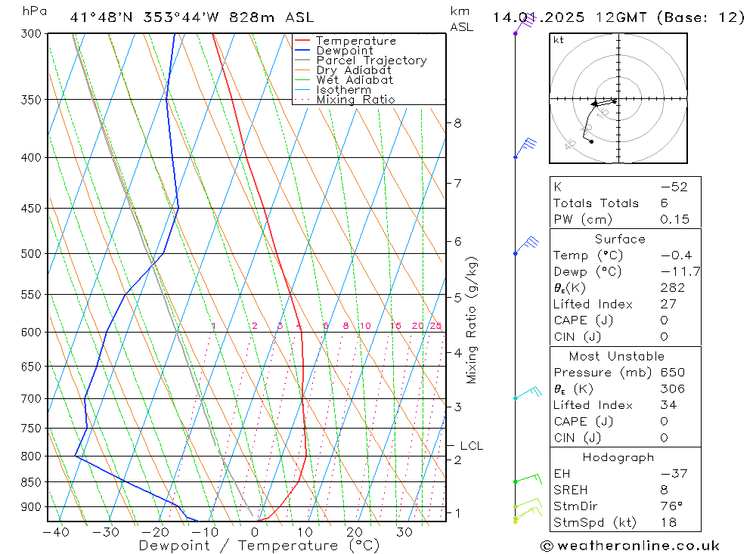Click the 'hPa' axis unit label
The image size is (756, 554).
point(35,11)
